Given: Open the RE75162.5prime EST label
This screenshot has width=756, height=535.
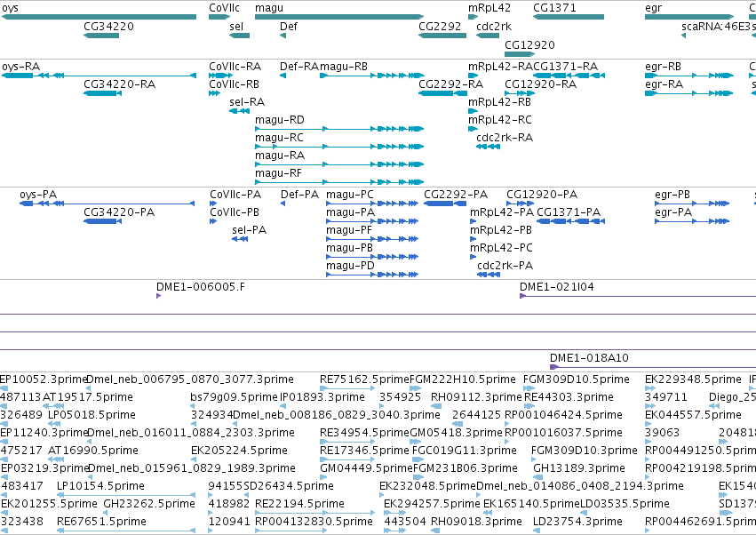Looking at the screenshot, I should (x=364, y=379).
